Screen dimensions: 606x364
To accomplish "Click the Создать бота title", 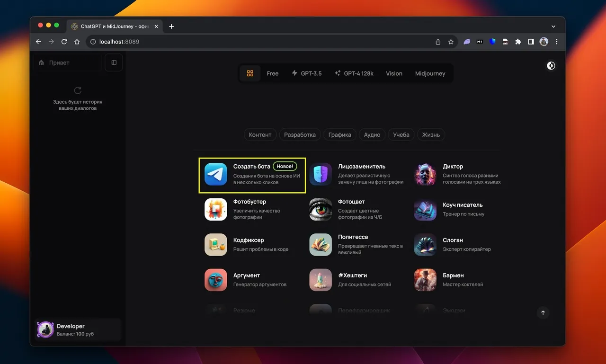I will 252,166.
